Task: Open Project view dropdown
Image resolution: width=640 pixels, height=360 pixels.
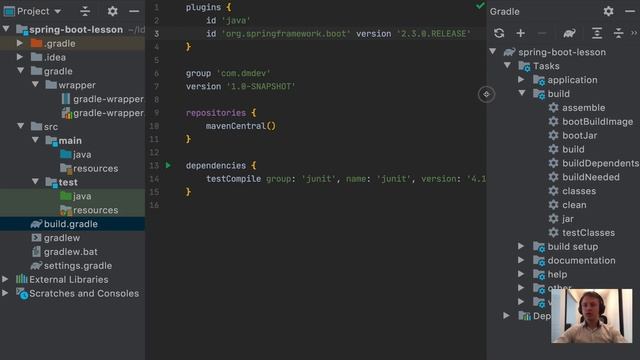Action: coord(58,11)
